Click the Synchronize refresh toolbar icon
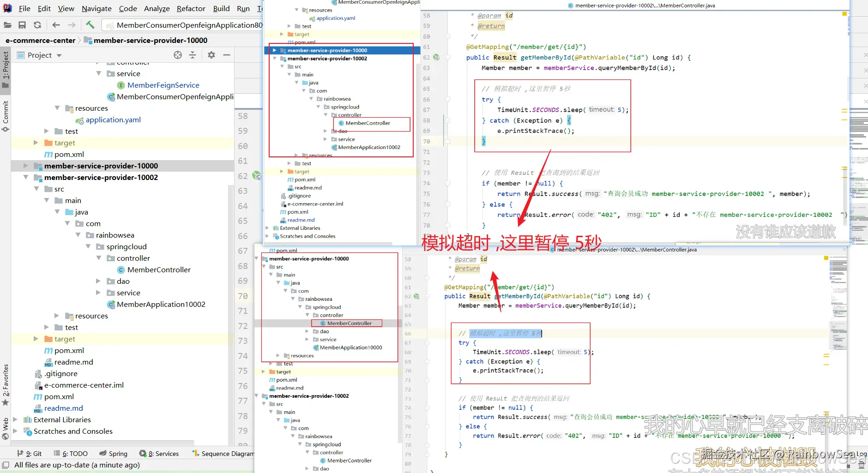Viewport: 868px width, 473px height. point(37,25)
